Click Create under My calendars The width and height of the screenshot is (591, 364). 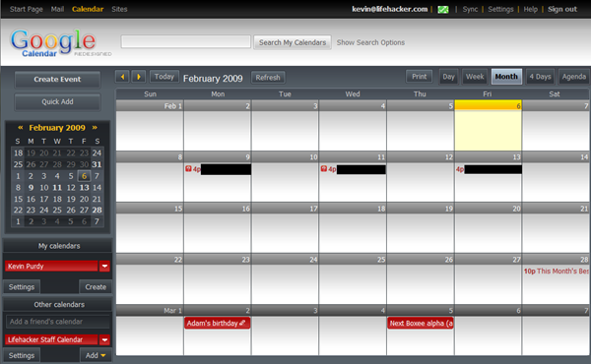point(96,287)
